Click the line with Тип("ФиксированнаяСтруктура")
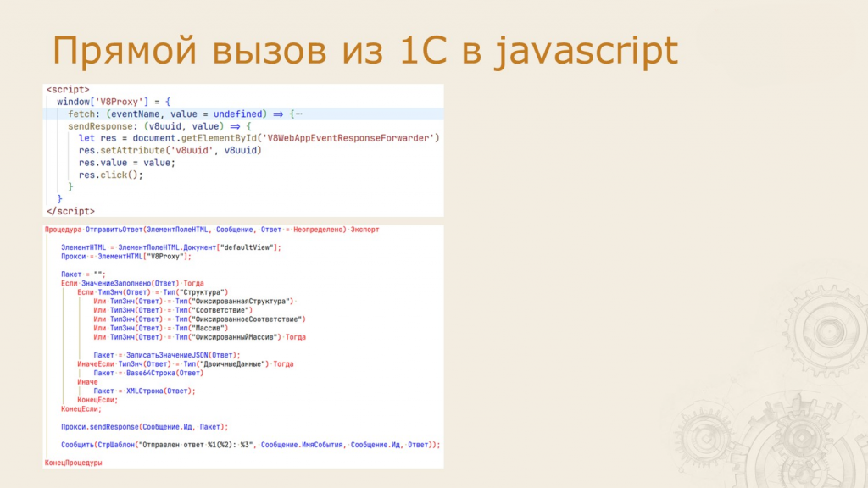 (x=194, y=301)
